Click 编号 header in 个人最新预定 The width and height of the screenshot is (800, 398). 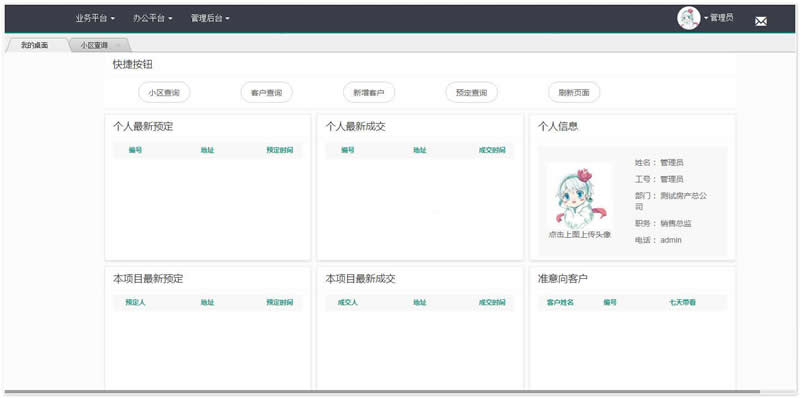135,151
